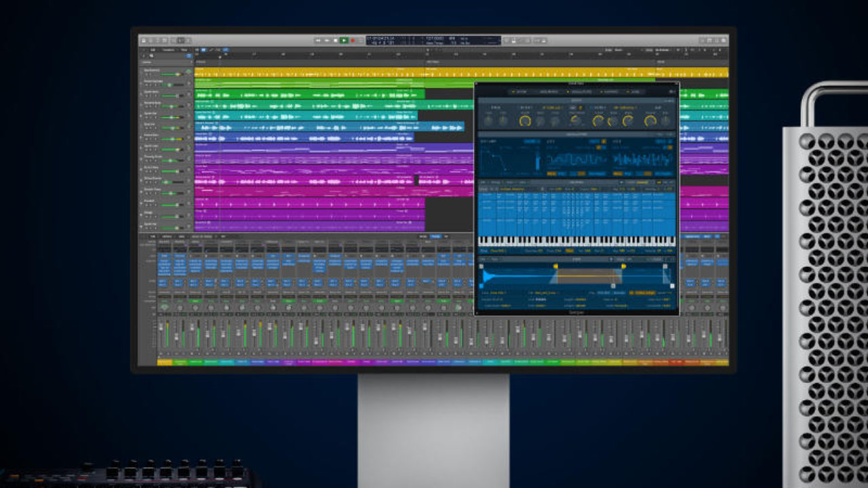This screenshot has width=868, height=488.
Task: Click the Filter 2 Cutoff knob in Sampler
Action: (x=598, y=121)
